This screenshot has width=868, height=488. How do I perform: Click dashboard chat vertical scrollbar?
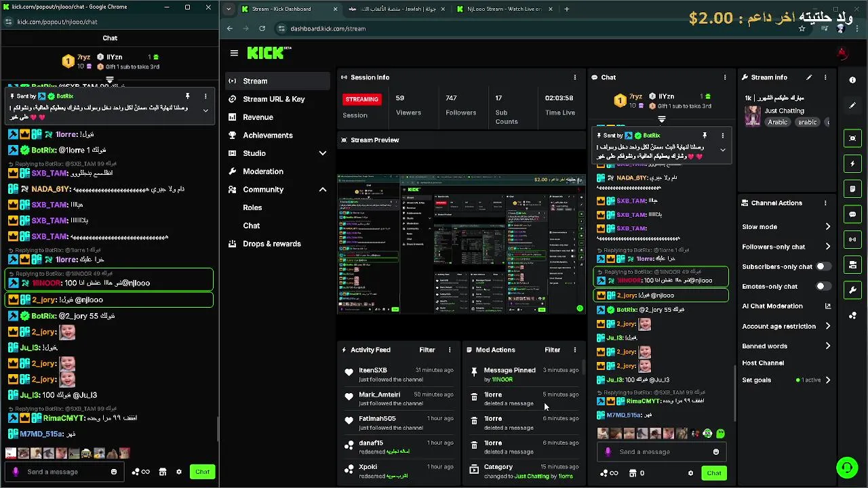(735, 394)
